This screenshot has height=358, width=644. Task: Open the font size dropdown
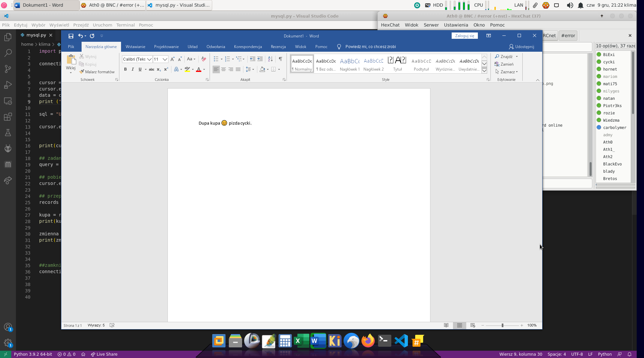click(x=165, y=59)
